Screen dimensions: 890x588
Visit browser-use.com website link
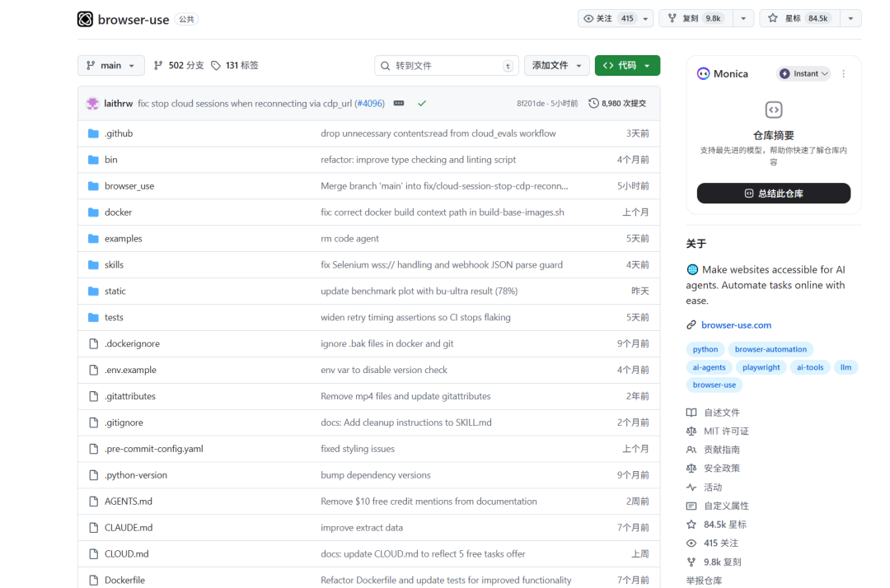pyautogui.click(x=736, y=325)
